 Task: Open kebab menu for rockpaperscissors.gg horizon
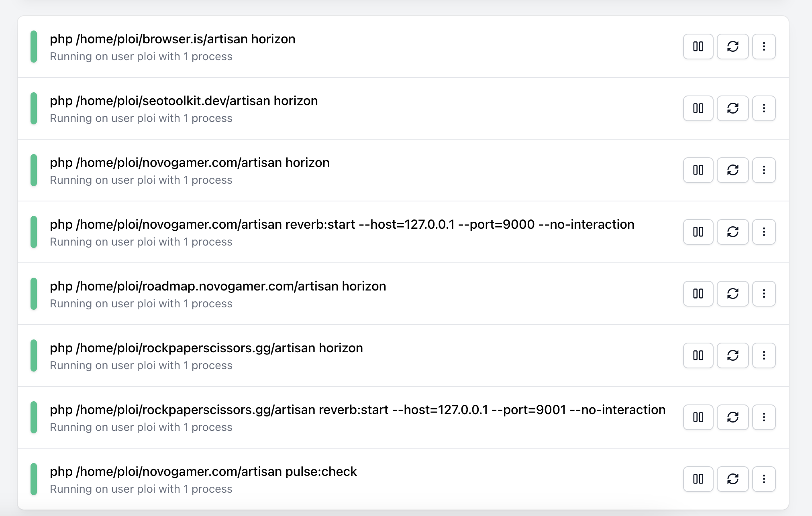pos(764,356)
